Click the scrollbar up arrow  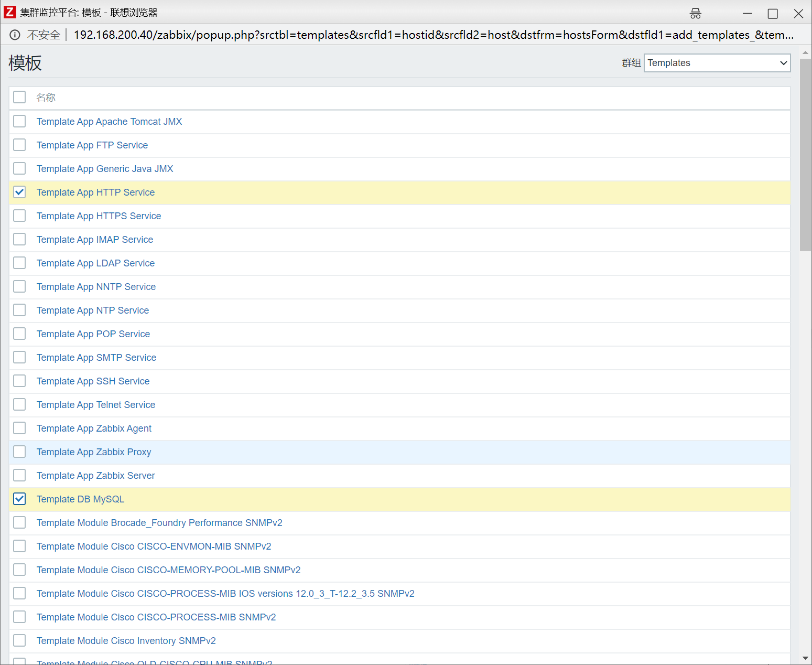tap(805, 52)
